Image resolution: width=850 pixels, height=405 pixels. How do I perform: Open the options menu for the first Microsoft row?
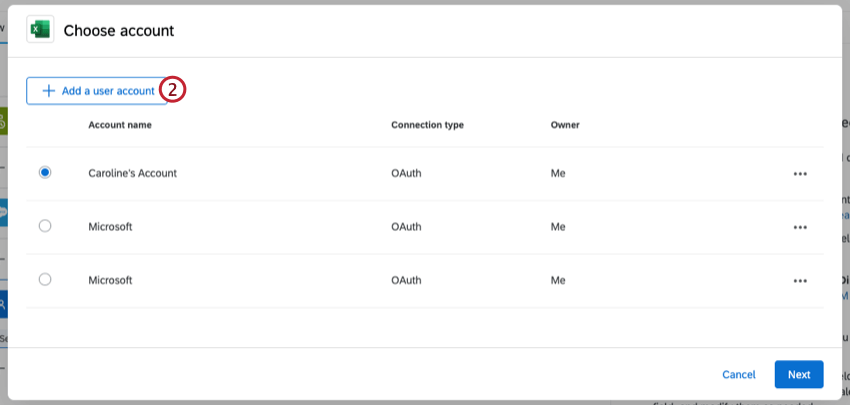pyautogui.click(x=799, y=227)
